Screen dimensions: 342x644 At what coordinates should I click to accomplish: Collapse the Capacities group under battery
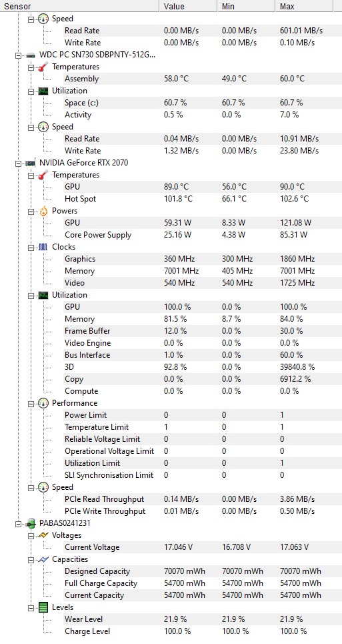point(31,559)
